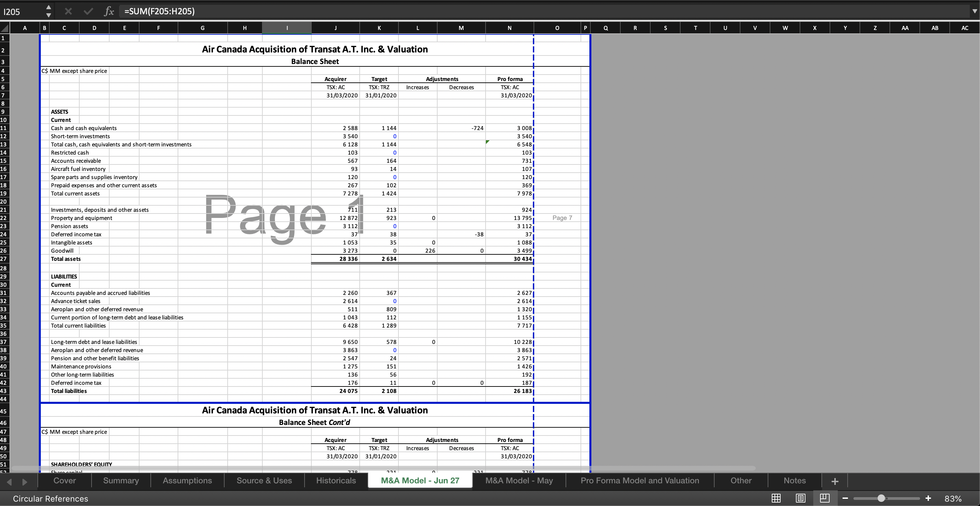Open the Name Box stepper arrows

point(48,12)
